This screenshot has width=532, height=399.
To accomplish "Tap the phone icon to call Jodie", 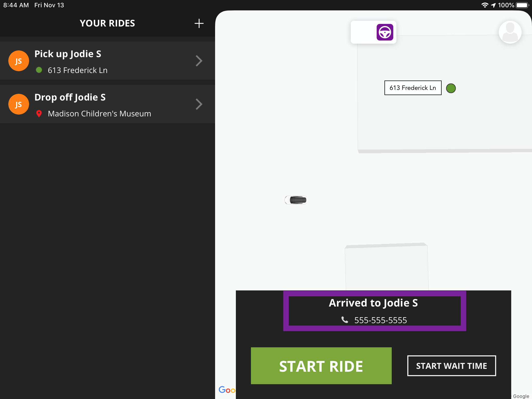I will pos(345,320).
